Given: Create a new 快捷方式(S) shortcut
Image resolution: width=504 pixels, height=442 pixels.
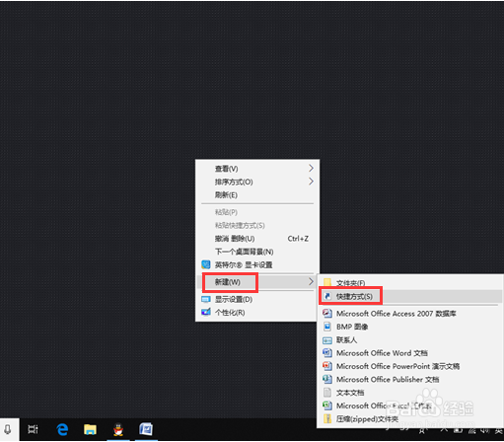Looking at the screenshot, I should [x=409, y=296].
